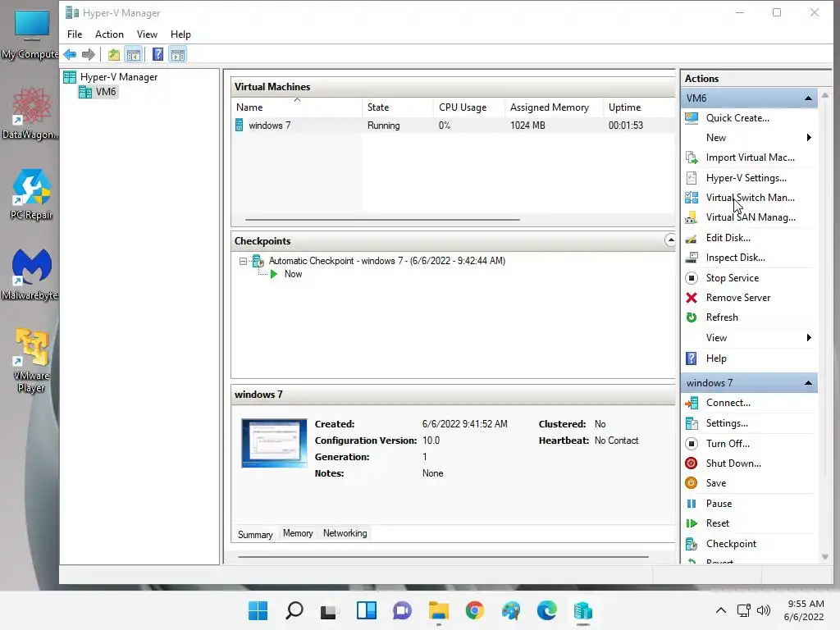Screen dimensions: 840x630
Task: Turn Off the windows 7 VM
Action: pos(728,444)
